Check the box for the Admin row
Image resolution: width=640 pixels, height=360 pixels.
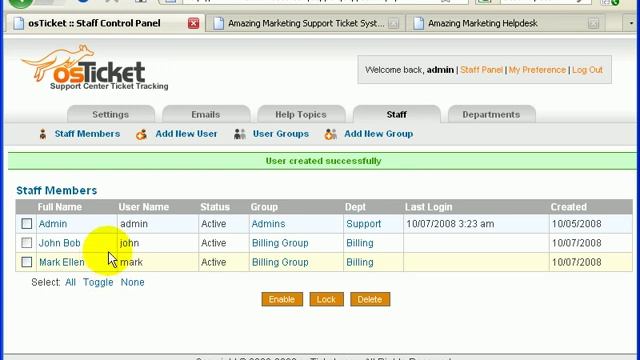pos(27,224)
